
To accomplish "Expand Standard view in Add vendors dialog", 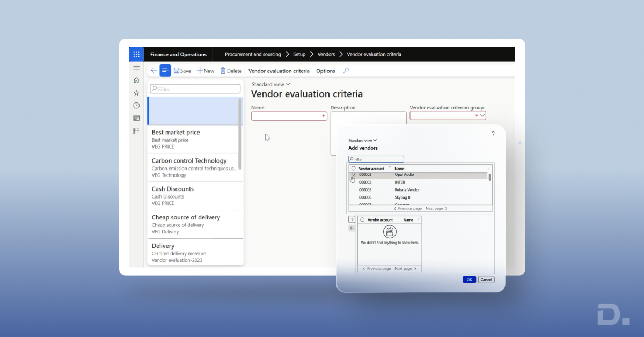I will tap(363, 141).
